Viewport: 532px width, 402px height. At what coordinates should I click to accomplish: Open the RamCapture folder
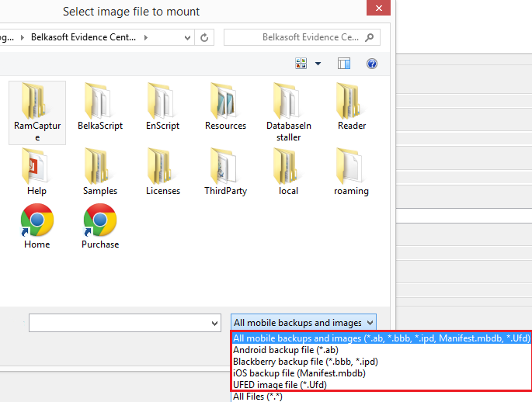(37, 113)
